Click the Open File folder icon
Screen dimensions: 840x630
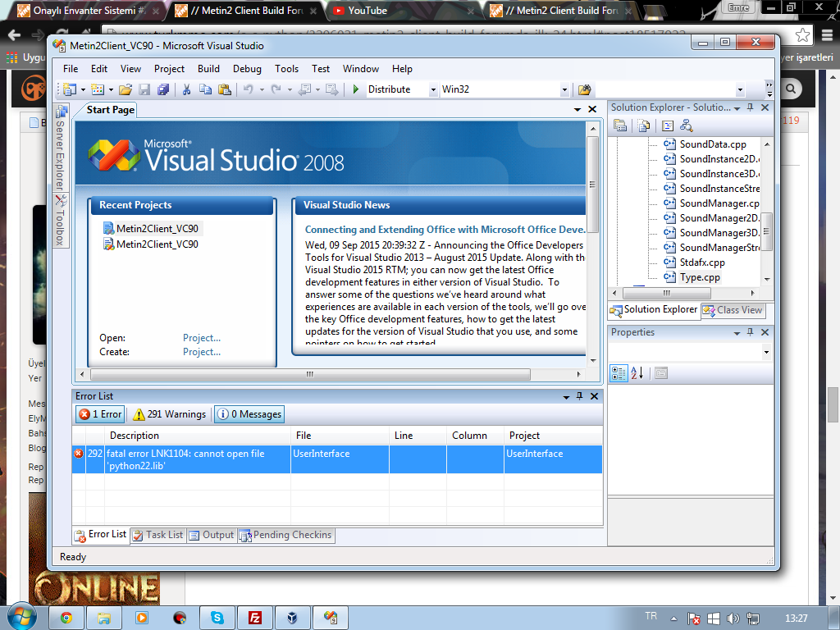[x=126, y=89]
